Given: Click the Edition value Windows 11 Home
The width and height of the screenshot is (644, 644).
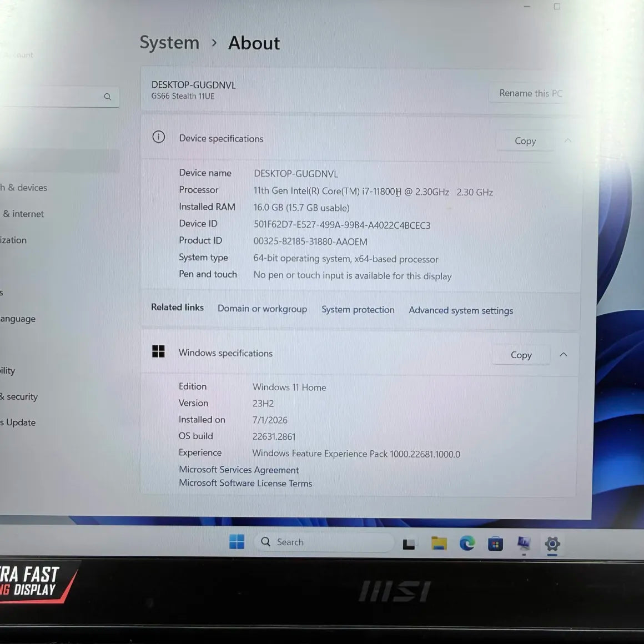Looking at the screenshot, I should click(x=289, y=388).
